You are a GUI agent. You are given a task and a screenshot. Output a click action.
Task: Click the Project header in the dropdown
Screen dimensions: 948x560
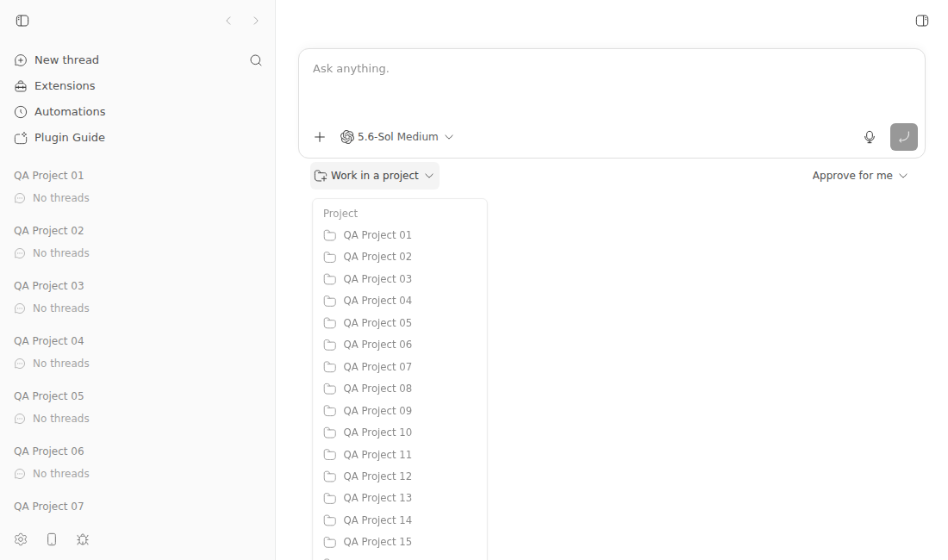tap(340, 214)
